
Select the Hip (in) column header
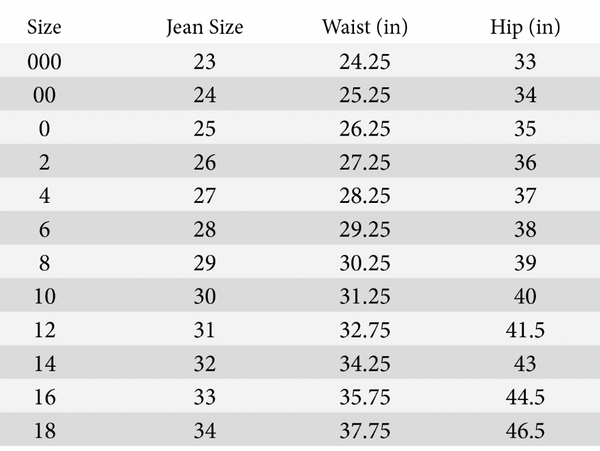pyautogui.click(x=525, y=27)
